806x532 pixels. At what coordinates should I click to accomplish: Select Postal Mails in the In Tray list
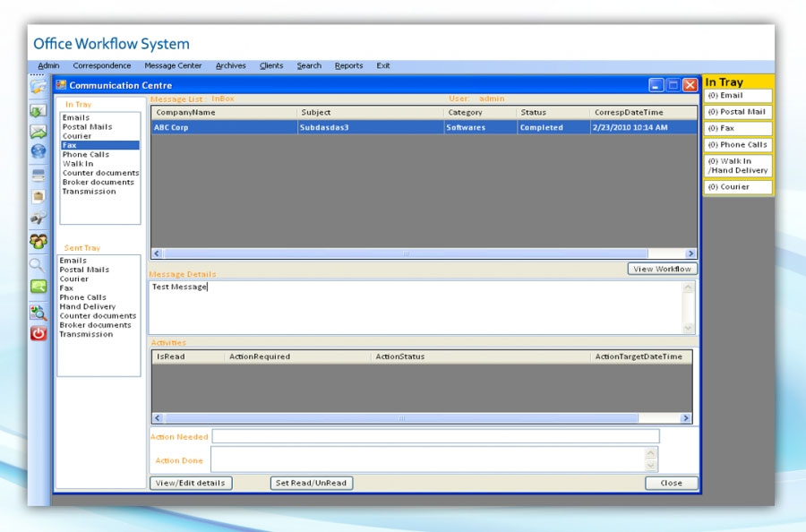(x=87, y=127)
